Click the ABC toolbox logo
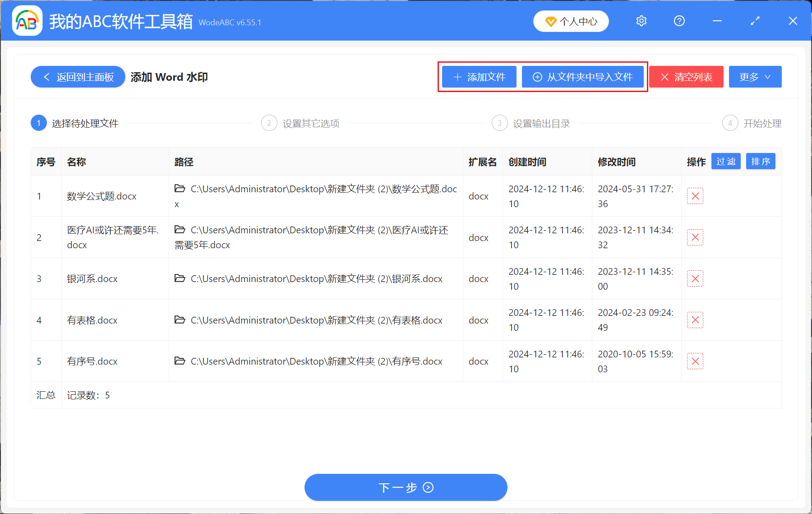The width and height of the screenshot is (812, 514). click(27, 21)
